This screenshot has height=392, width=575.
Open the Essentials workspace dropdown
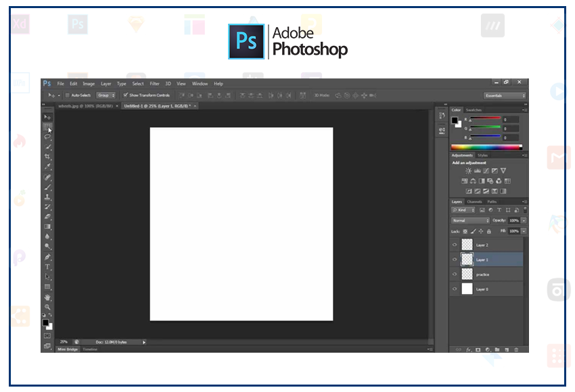click(x=505, y=95)
